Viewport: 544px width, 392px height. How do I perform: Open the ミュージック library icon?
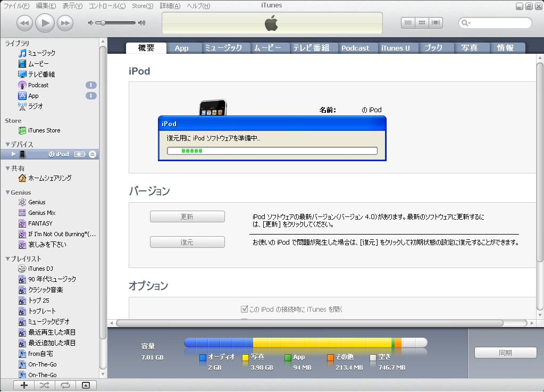22,53
